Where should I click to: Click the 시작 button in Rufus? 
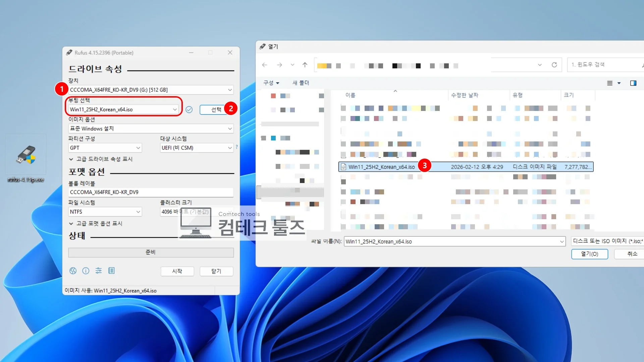pyautogui.click(x=177, y=271)
